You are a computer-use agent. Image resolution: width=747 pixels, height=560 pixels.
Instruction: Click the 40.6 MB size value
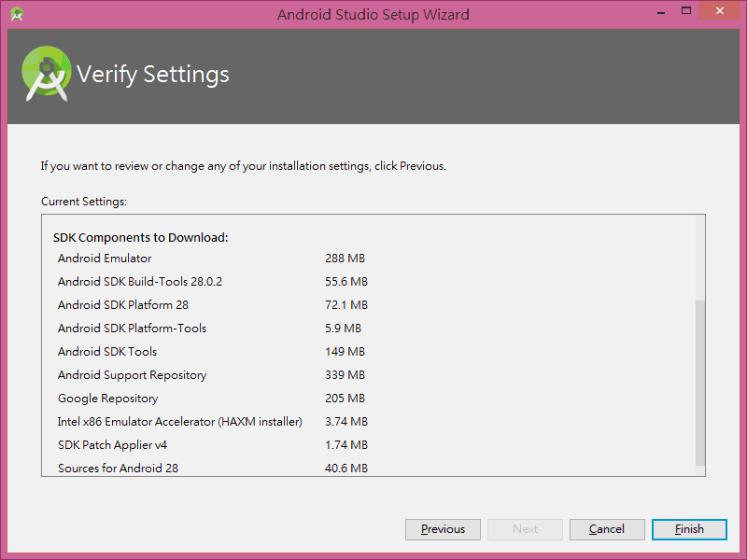click(346, 469)
